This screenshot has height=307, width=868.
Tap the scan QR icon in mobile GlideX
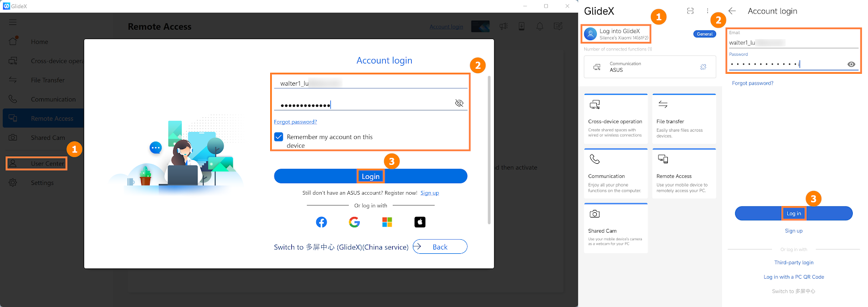[690, 11]
